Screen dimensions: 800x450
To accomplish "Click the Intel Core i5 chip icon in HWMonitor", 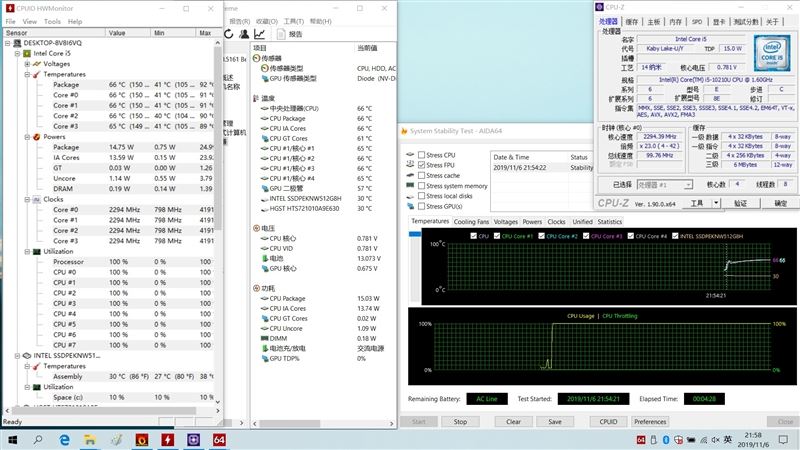I will pos(27,53).
